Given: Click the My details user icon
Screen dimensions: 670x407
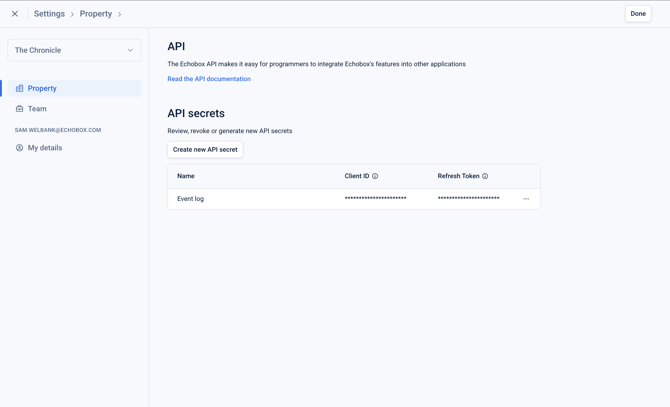Looking at the screenshot, I should pyautogui.click(x=19, y=148).
